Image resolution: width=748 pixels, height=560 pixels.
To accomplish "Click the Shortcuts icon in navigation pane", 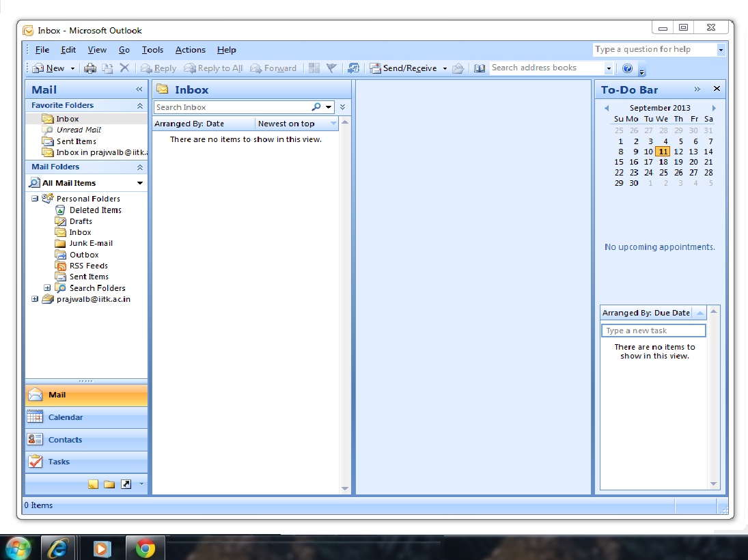I will coord(126,484).
